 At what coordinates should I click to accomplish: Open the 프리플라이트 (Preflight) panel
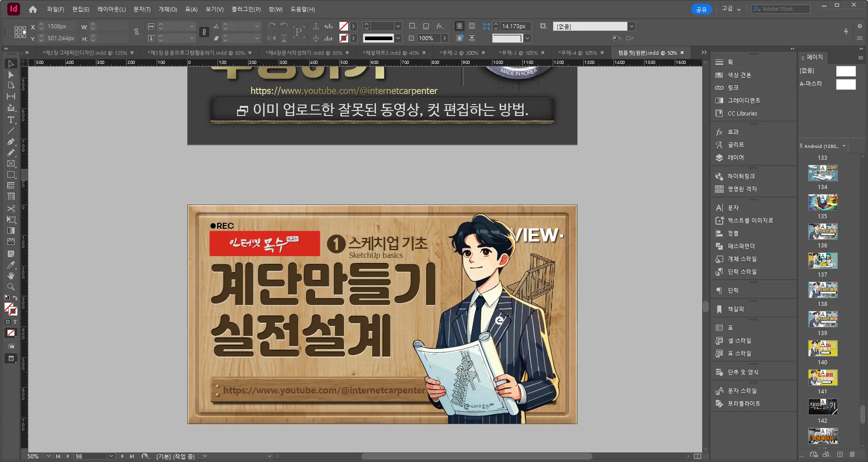pyautogui.click(x=743, y=404)
